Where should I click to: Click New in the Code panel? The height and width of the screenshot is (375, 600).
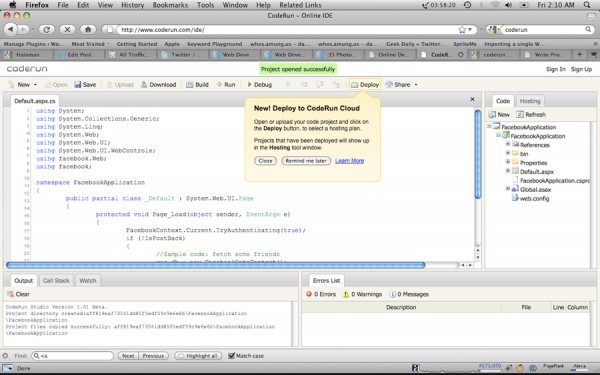tap(499, 114)
